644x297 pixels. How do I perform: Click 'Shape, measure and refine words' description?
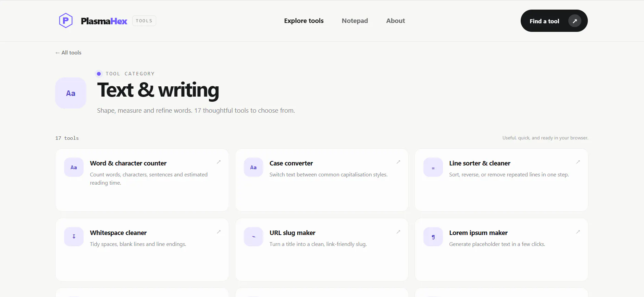[196, 111]
